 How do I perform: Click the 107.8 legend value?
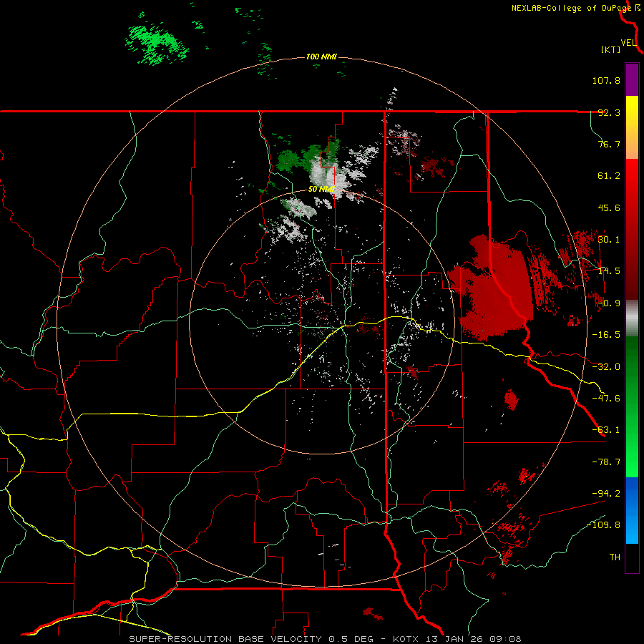[x=606, y=80]
